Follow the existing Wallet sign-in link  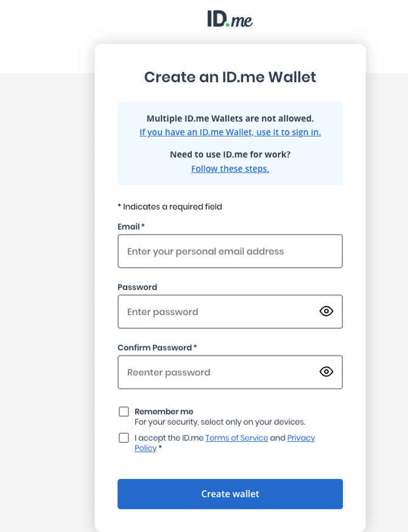pyautogui.click(x=230, y=132)
